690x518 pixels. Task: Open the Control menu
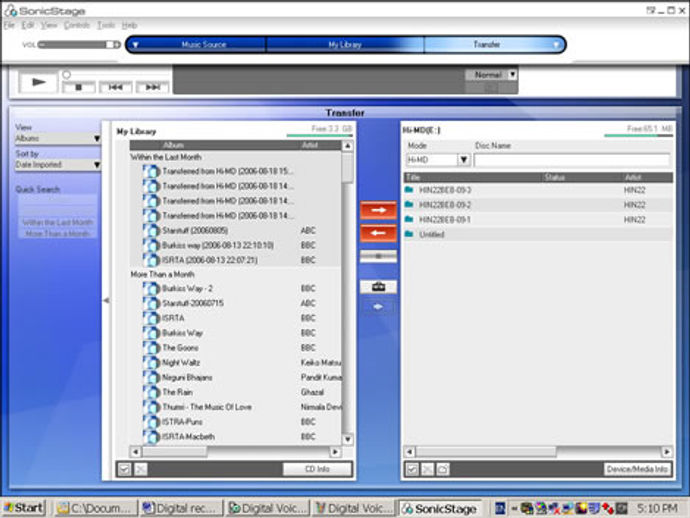point(77,25)
